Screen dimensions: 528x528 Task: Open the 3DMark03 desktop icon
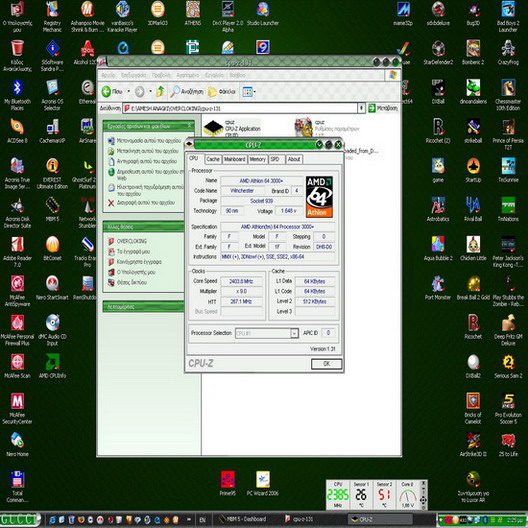[x=158, y=13]
